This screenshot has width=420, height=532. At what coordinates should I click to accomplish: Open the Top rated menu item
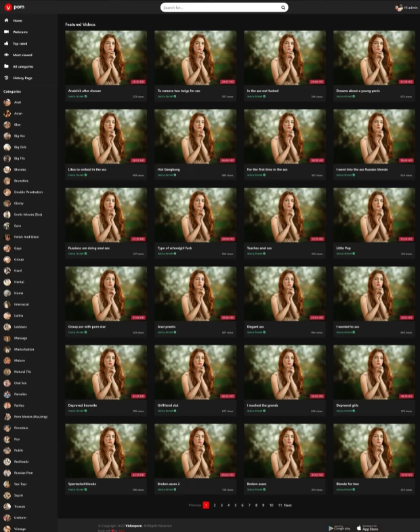pos(20,43)
